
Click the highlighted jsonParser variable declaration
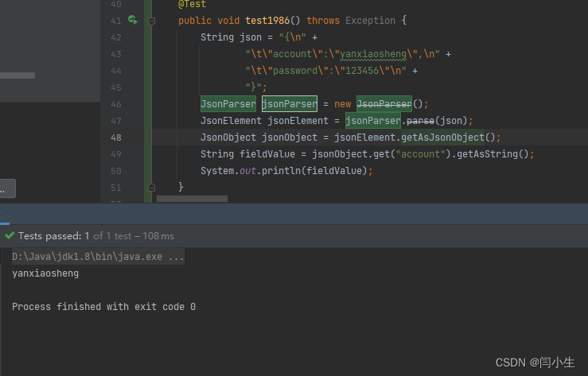(x=290, y=103)
